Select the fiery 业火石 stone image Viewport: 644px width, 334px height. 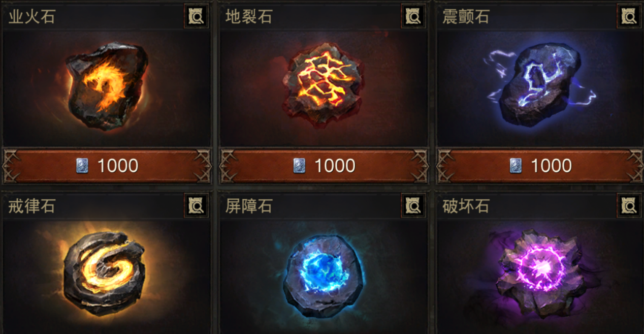coord(107,86)
